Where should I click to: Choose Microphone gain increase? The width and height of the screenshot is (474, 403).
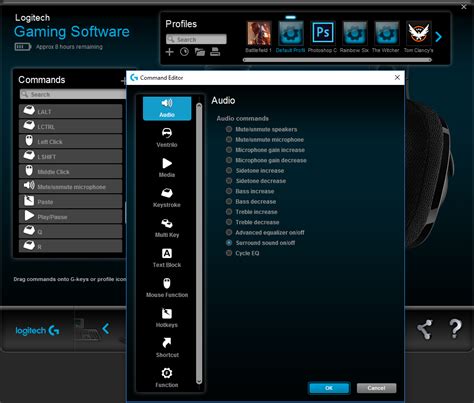(229, 150)
